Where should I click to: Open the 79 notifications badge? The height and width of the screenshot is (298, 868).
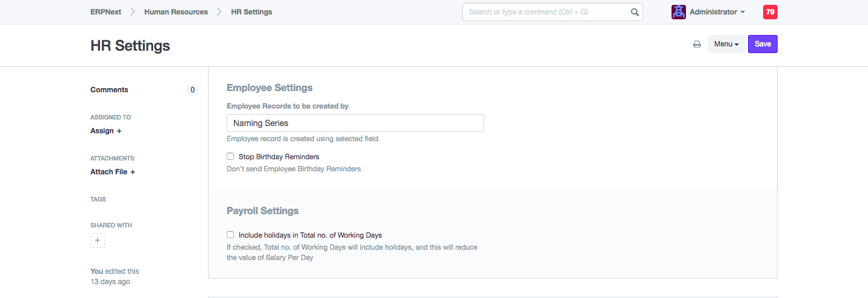[770, 12]
